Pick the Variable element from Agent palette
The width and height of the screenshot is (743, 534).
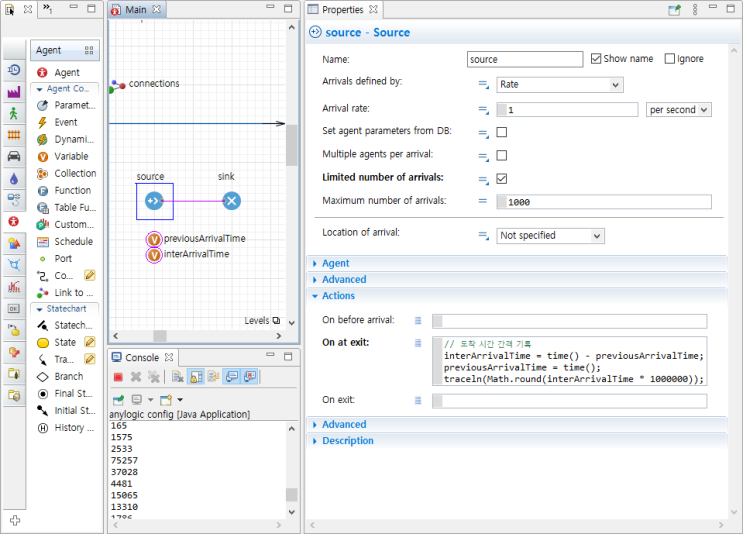(x=70, y=156)
